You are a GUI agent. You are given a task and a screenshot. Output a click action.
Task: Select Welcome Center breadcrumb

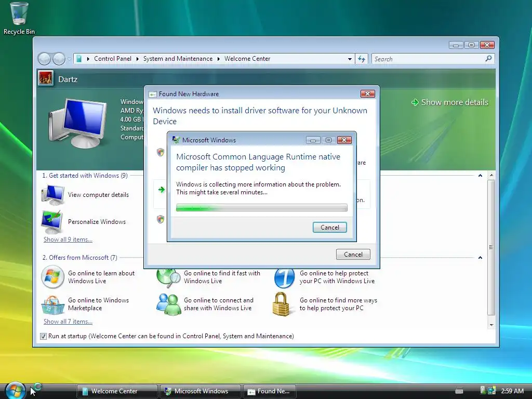tap(247, 59)
